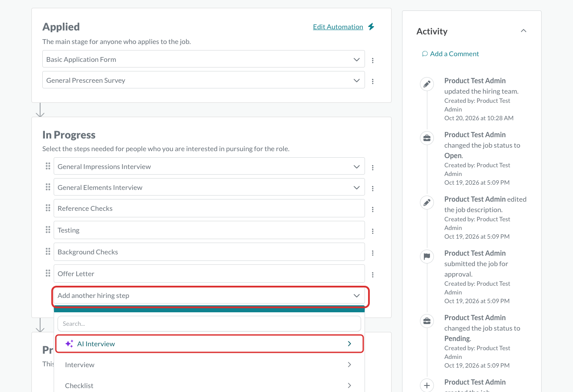Open options menu for Basic Application Form
The height and width of the screenshot is (392, 573).
[373, 60]
